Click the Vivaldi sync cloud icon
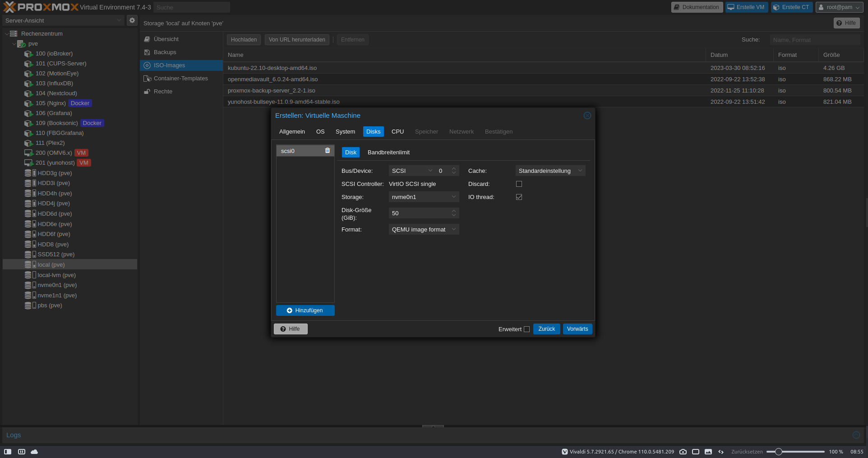Image resolution: width=868 pixels, height=458 pixels. (34, 451)
